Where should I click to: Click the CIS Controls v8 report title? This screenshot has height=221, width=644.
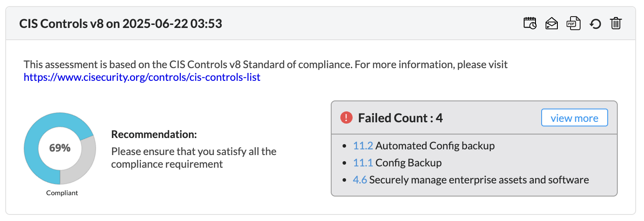pyautogui.click(x=121, y=24)
